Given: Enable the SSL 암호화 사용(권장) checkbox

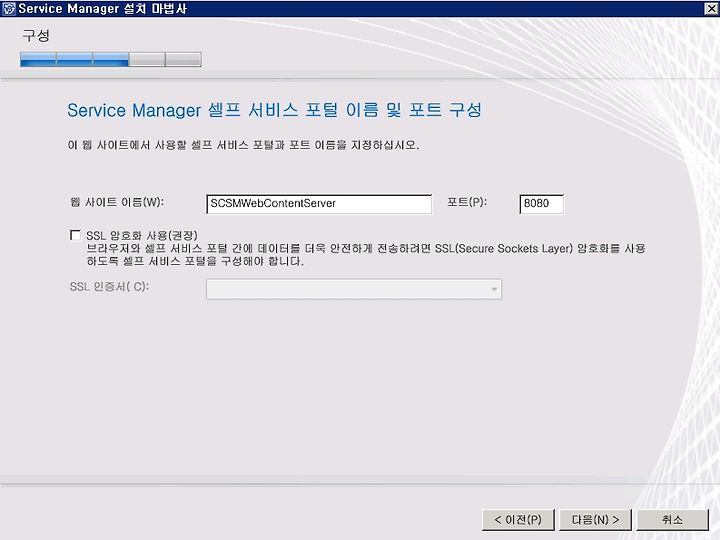Looking at the screenshot, I should pos(75,236).
